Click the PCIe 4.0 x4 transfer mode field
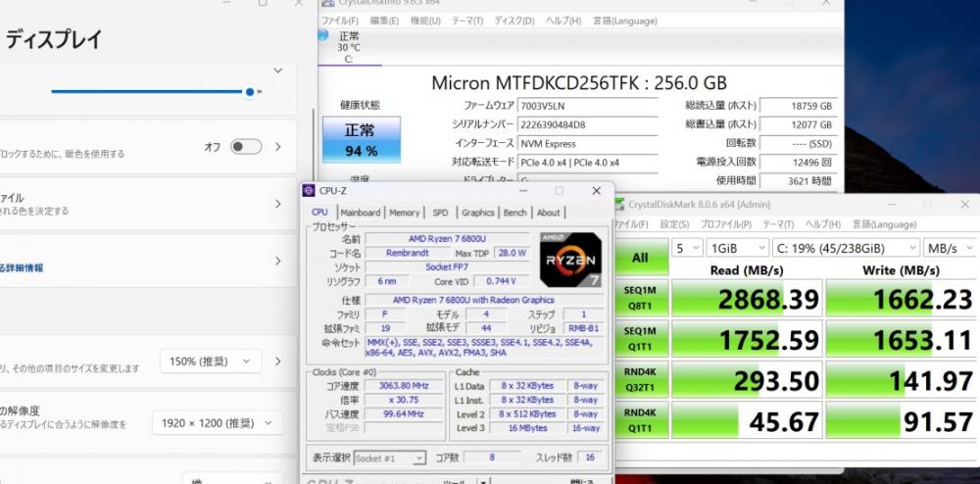The width and height of the screenshot is (980, 484). tap(588, 162)
